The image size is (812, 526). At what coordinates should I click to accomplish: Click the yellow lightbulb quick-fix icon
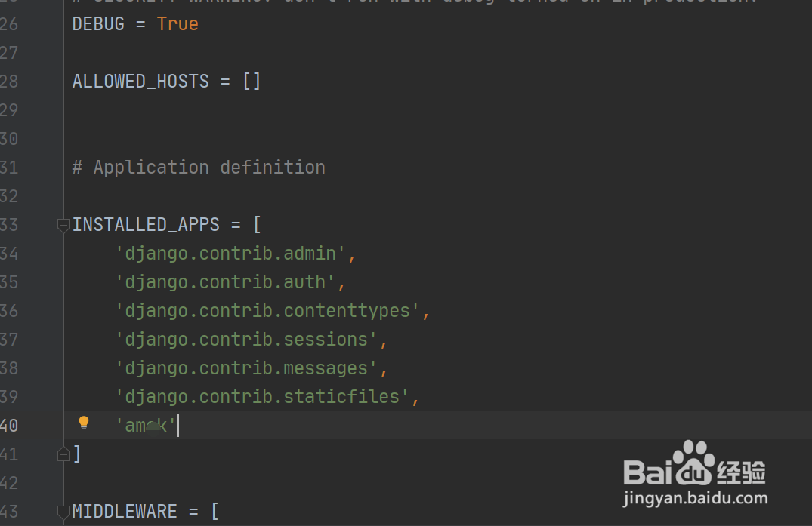[84, 423]
